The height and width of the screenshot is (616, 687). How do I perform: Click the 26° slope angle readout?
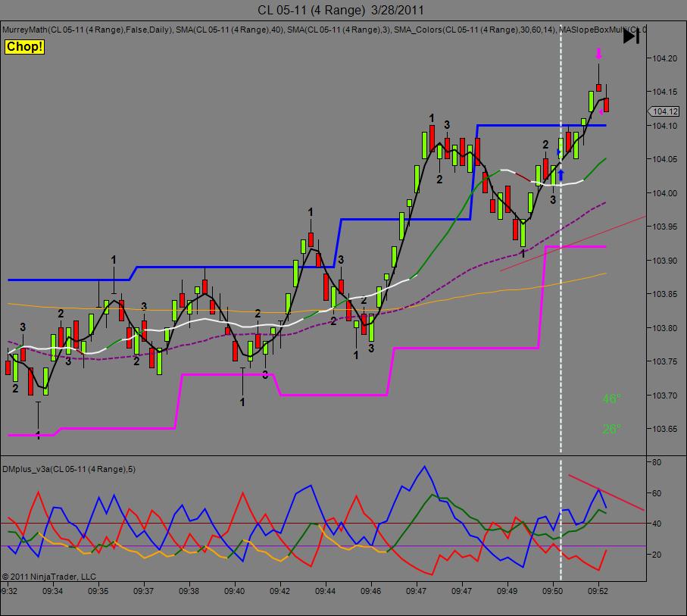tap(612, 429)
